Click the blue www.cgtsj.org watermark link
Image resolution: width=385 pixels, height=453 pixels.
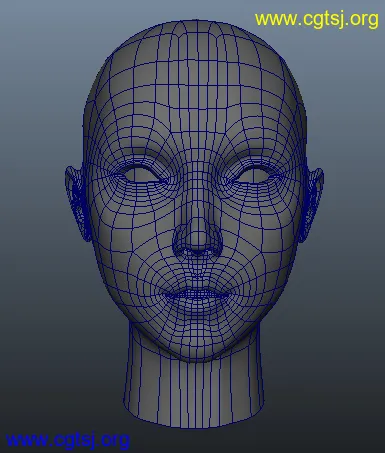[x=68, y=440]
